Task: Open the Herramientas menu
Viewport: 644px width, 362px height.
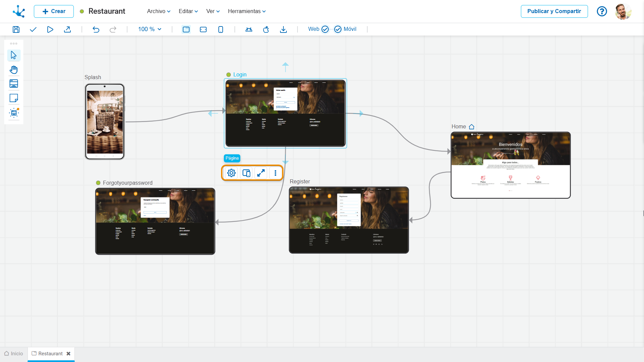Action: [x=247, y=11]
